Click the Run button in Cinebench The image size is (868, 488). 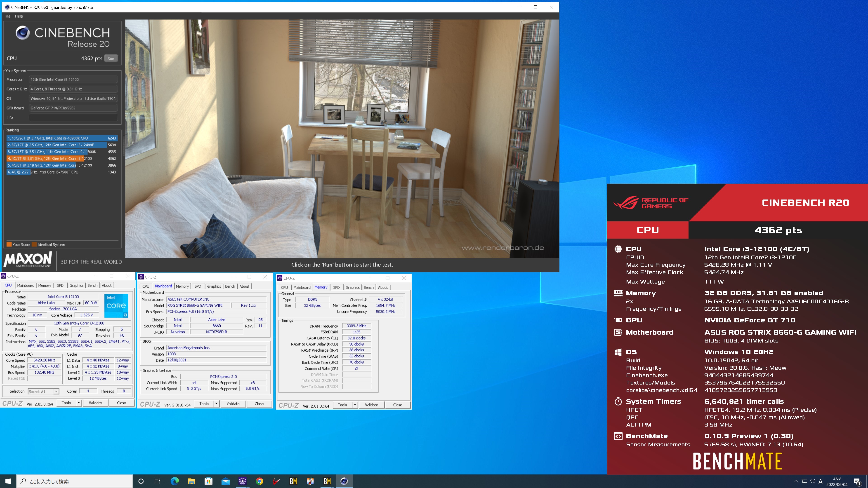[111, 58]
